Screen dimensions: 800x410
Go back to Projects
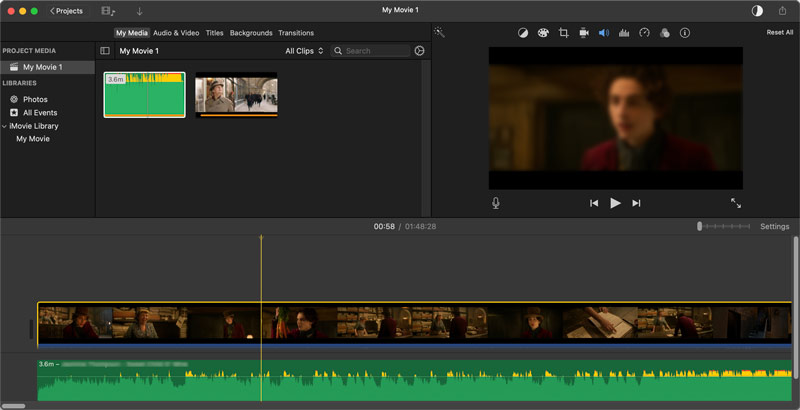click(66, 11)
